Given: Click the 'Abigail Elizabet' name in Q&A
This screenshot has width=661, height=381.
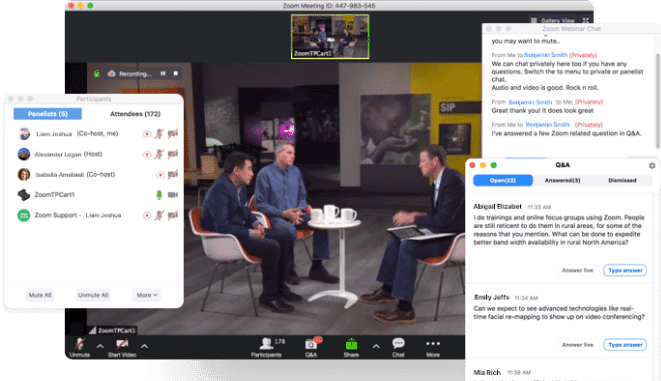Looking at the screenshot, I should [497, 207].
